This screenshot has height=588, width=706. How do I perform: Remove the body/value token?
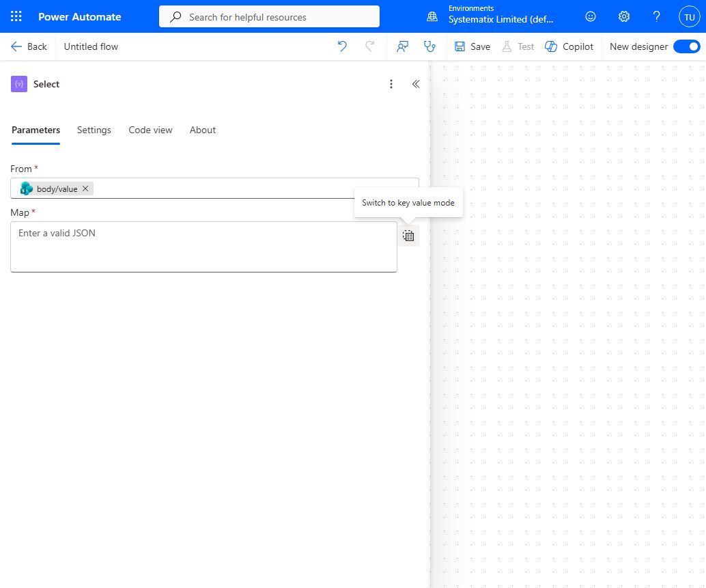pos(85,188)
